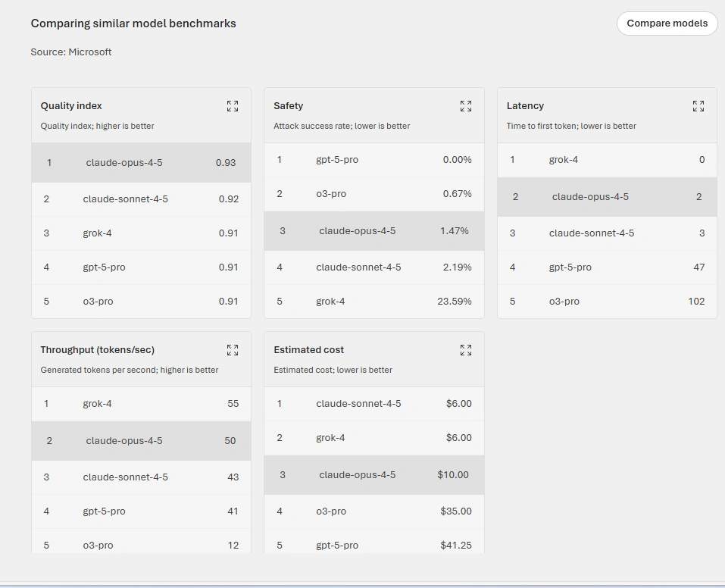The image size is (725, 588).
Task: Select claude-sonnet-4-5 row in Safety table
Action: pos(374,267)
